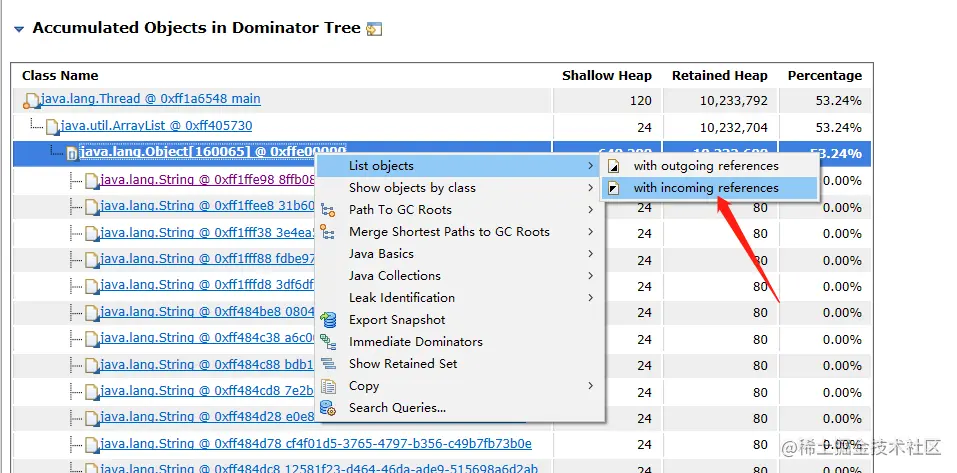Open Path To GC Roots submenu
Screen dimensions: 957x473
(458, 210)
